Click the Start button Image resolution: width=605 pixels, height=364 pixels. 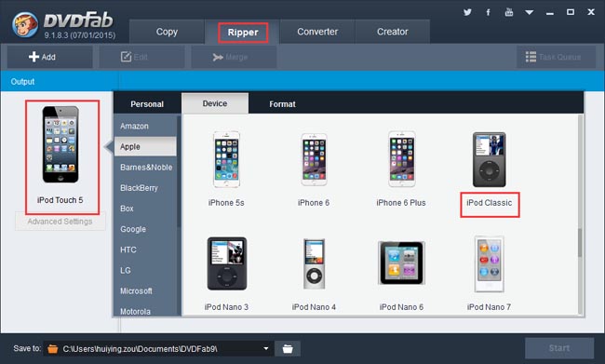tap(559, 348)
